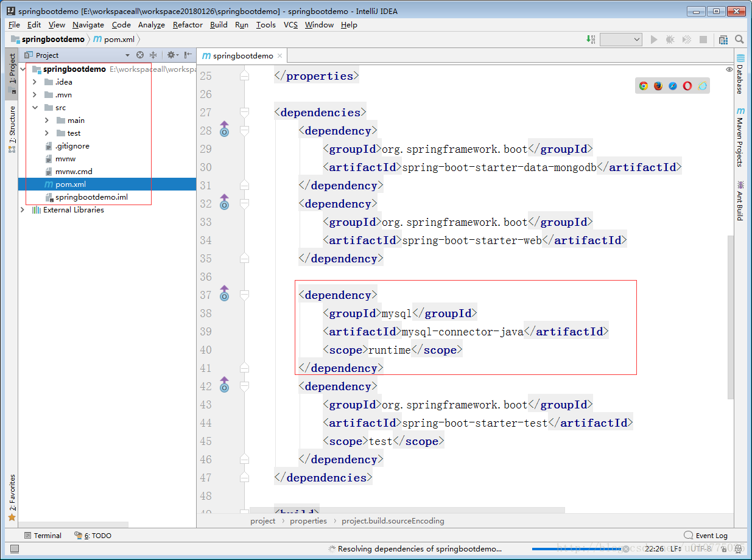Hide the Project panel with the hide icon
The image size is (752, 560).
tap(188, 55)
